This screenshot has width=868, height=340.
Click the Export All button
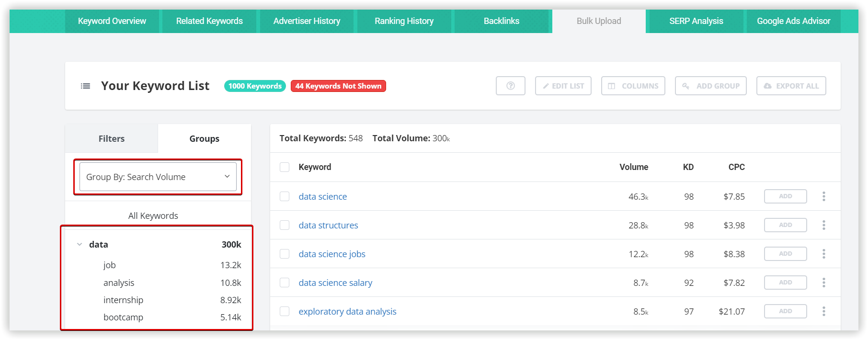791,86
